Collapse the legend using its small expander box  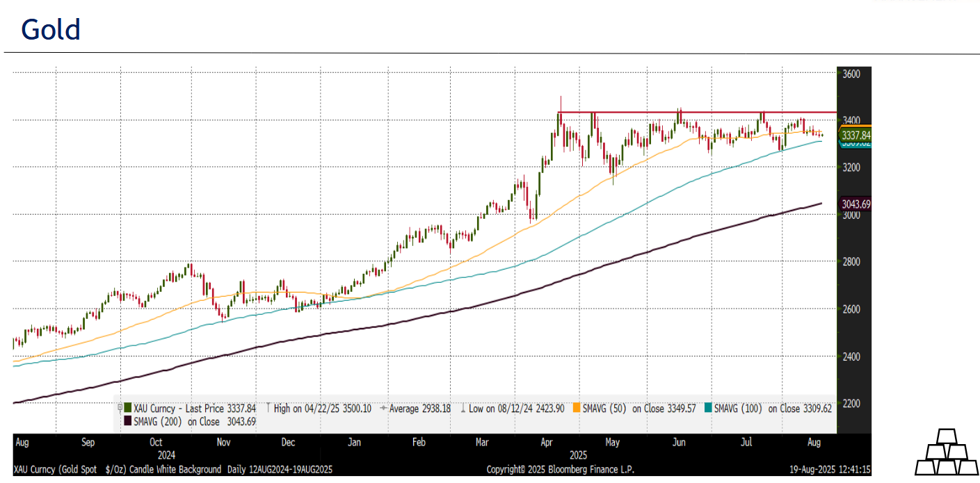pyautogui.click(x=120, y=407)
